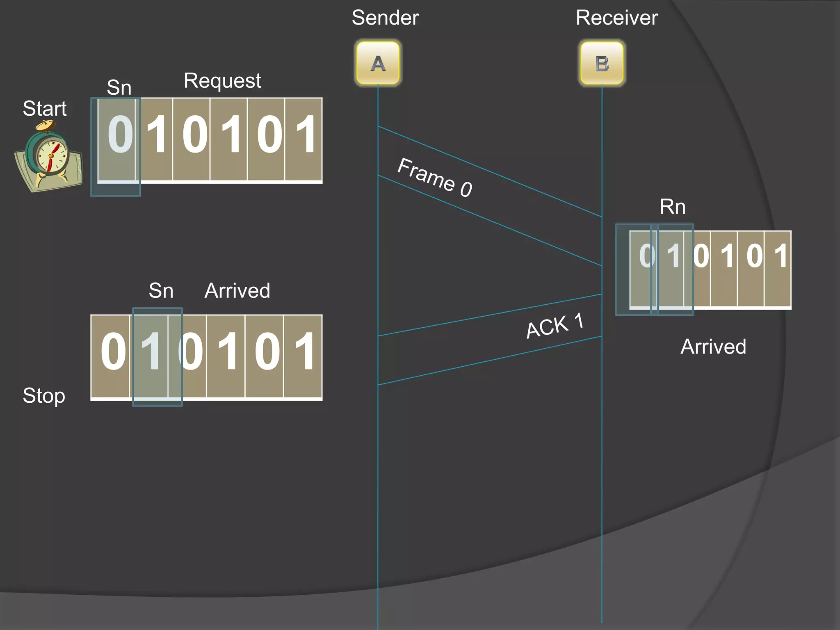Click 'Arrived' label beside lower Sn
This screenshot has width=840, height=630.
(237, 291)
